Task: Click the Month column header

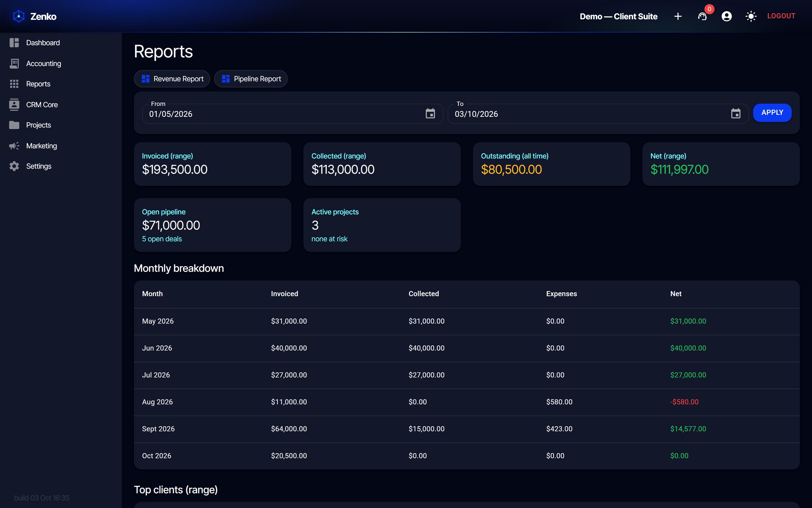Action: [152, 294]
